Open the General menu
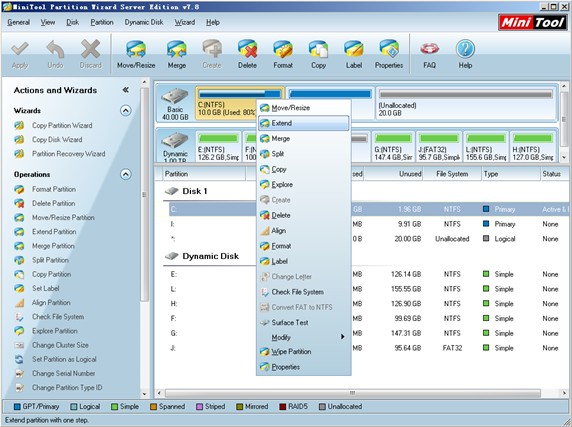The image size is (572, 427). [18, 22]
